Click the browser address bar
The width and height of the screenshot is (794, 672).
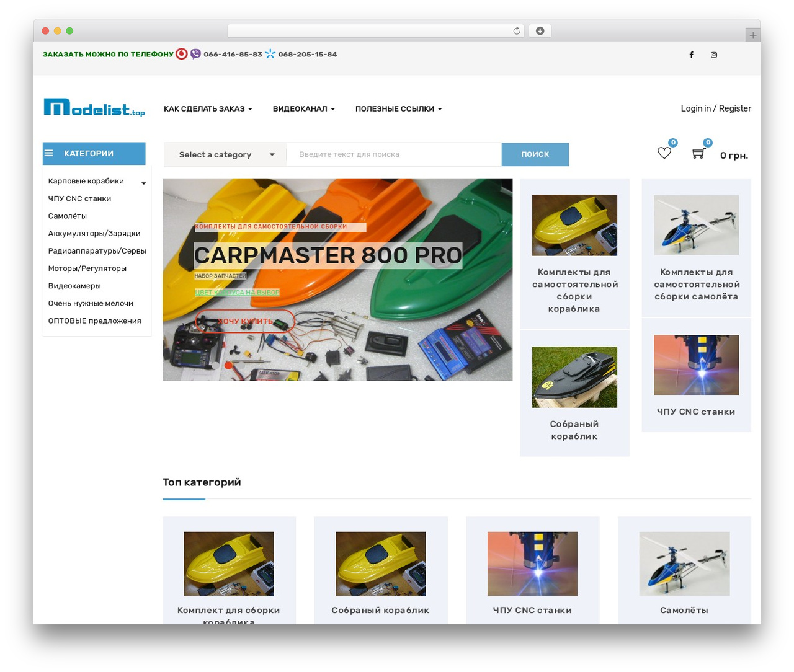(375, 31)
